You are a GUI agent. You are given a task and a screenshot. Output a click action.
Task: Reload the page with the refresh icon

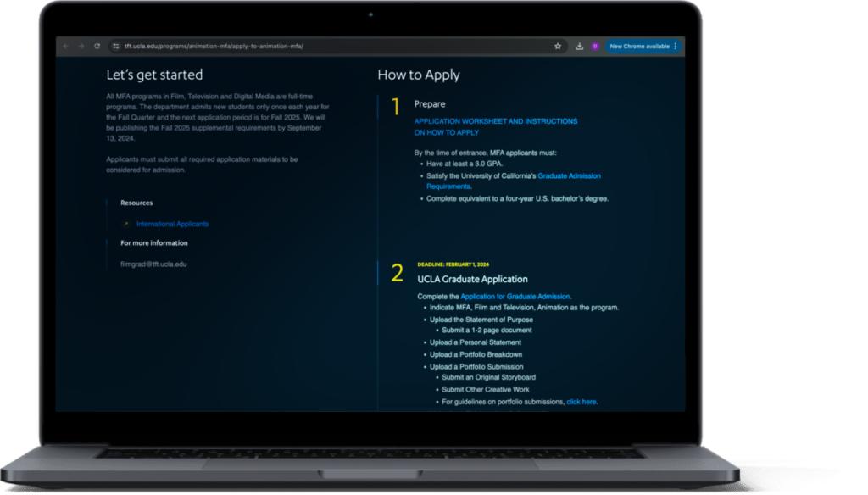coord(97,47)
